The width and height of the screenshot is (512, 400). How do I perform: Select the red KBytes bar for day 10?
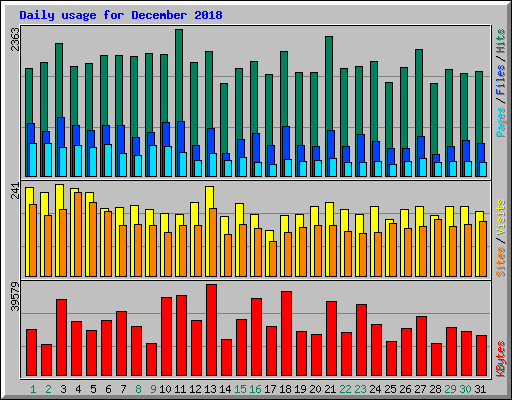(x=166, y=337)
